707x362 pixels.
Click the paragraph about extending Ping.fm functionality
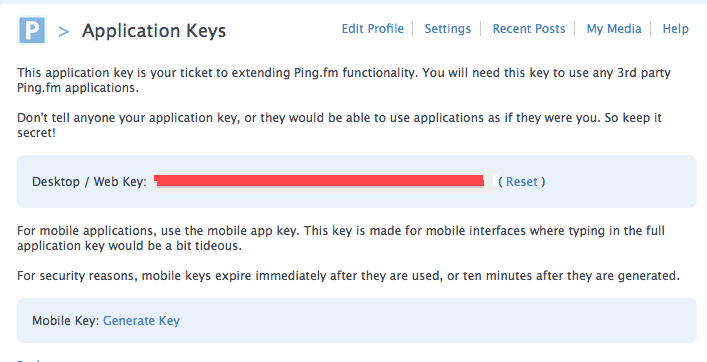pos(344,80)
